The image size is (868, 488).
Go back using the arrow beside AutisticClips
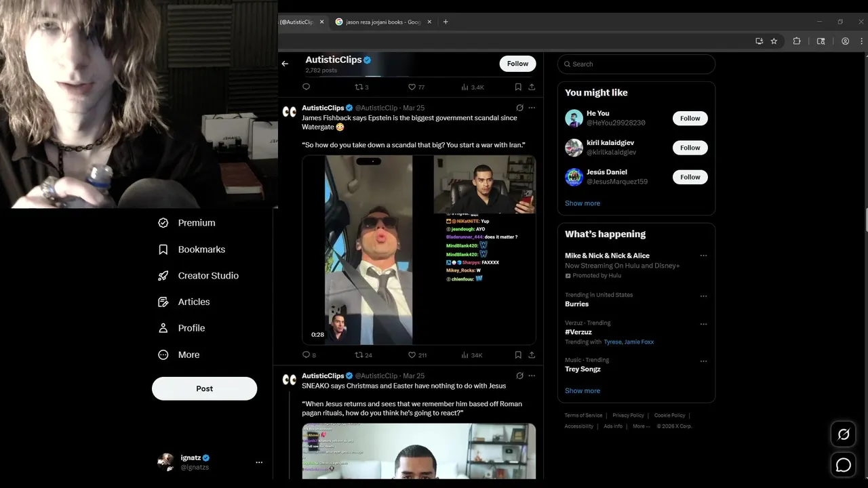(285, 64)
